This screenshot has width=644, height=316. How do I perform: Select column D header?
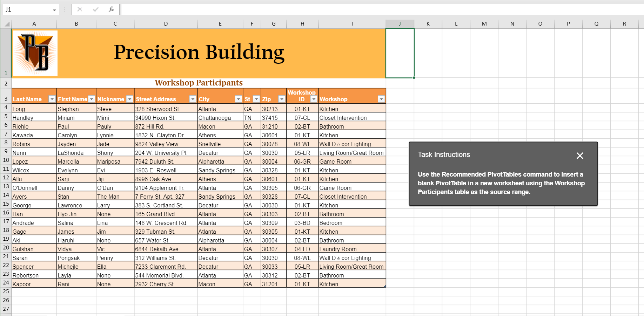(x=166, y=23)
